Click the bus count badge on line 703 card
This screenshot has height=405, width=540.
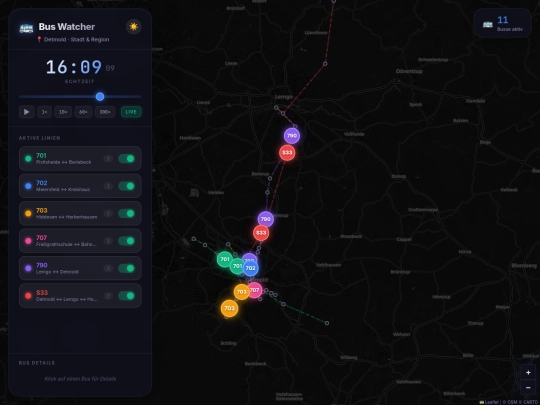pyautogui.click(x=108, y=214)
